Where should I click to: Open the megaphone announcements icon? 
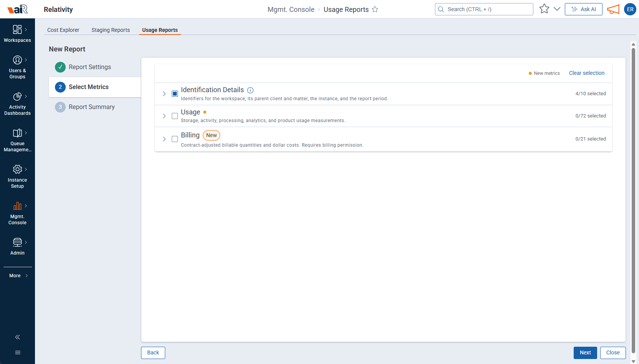613,9
